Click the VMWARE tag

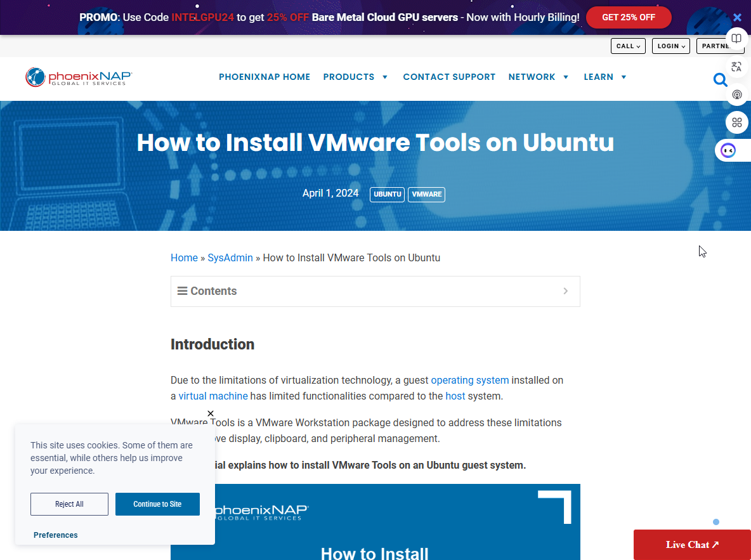[426, 195]
